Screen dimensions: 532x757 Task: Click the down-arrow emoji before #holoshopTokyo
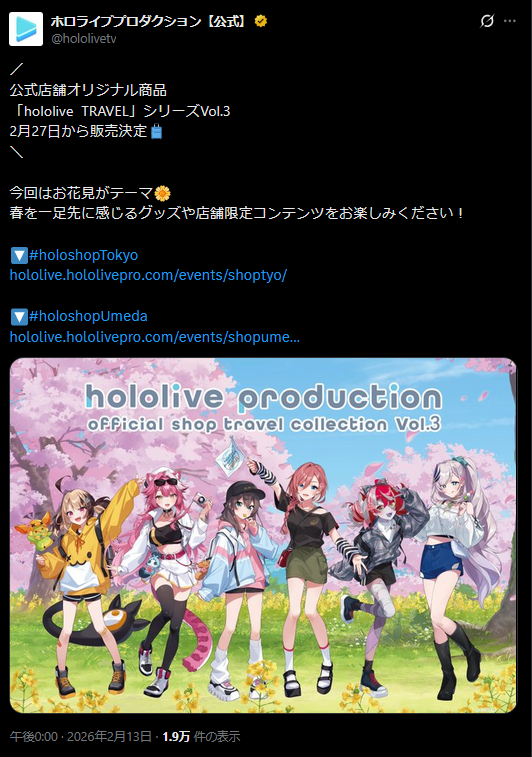click(x=19, y=255)
